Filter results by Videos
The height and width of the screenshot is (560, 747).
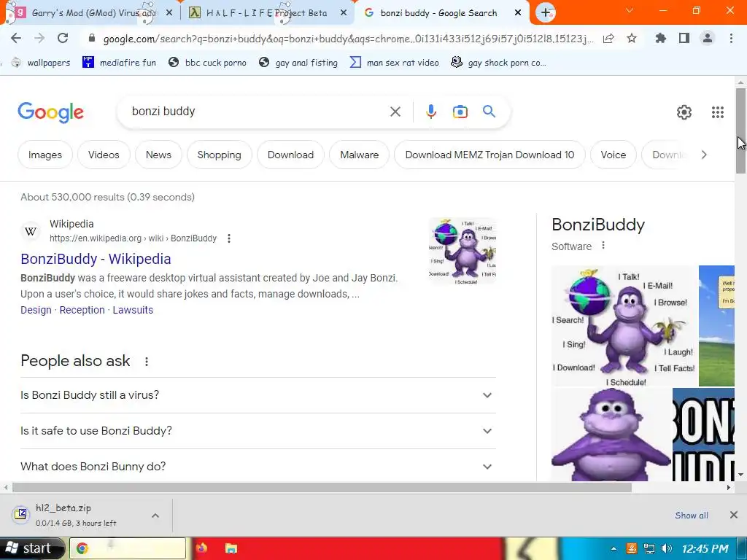pos(104,155)
